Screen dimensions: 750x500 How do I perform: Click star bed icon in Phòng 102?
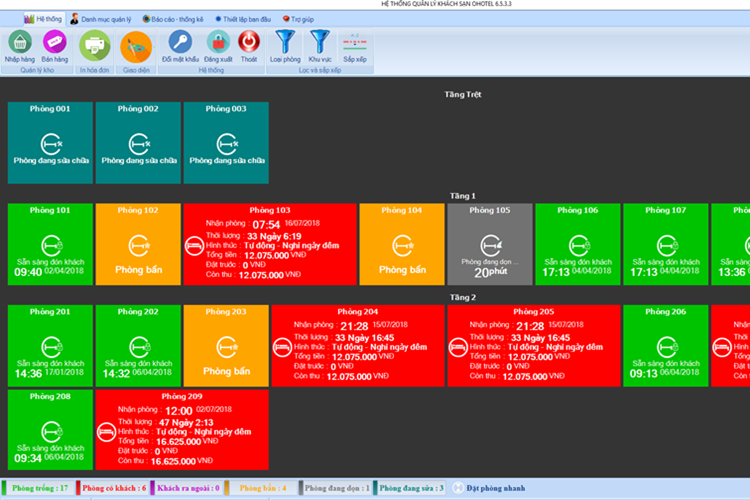click(x=139, y=245)
